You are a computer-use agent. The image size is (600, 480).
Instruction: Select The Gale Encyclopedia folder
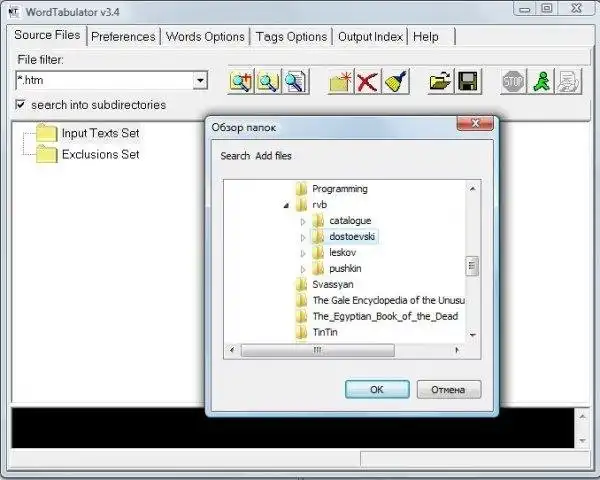click(389, 300)
